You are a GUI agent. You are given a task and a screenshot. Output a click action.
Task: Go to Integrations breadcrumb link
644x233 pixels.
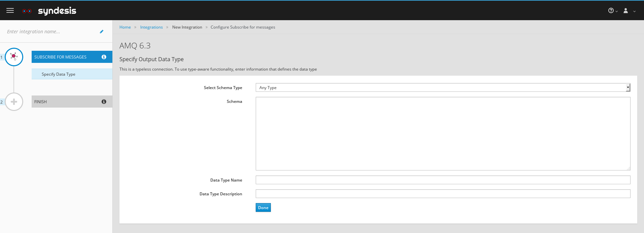151,27
